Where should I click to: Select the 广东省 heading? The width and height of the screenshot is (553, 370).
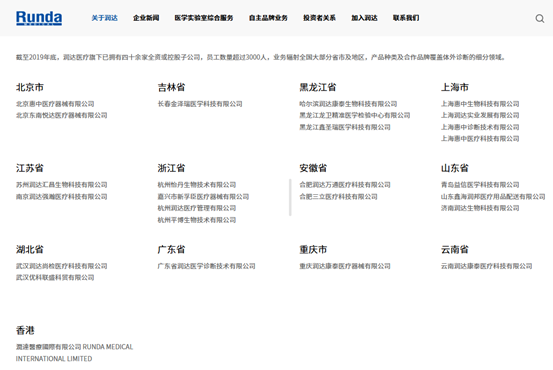point(171,250)
